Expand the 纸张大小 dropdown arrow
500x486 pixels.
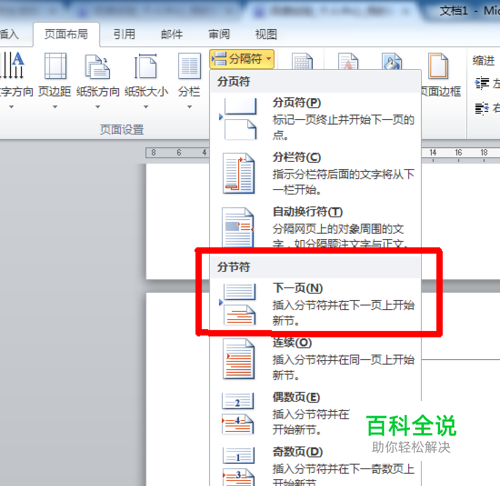(146, 107)
